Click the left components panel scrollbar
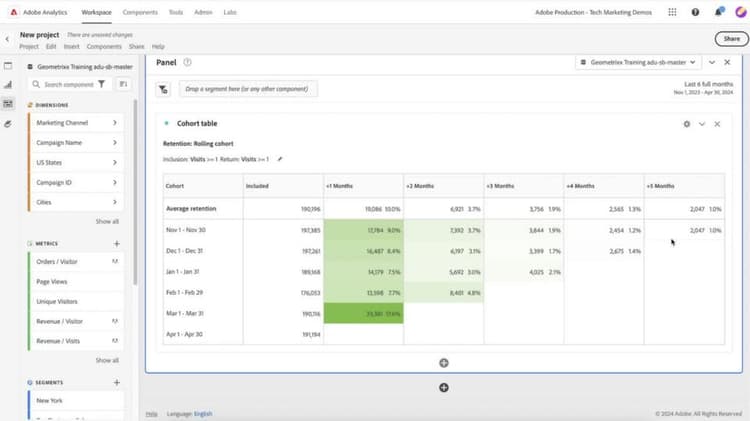Image resolution: width=750 pixels, height=421 pixels. coord(135,191)
